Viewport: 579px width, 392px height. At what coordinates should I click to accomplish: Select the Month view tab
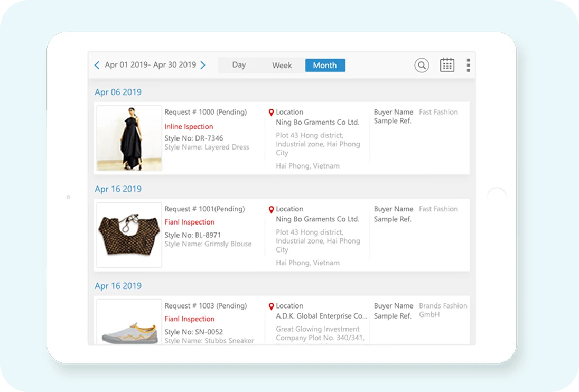click(x=325, y=66)
